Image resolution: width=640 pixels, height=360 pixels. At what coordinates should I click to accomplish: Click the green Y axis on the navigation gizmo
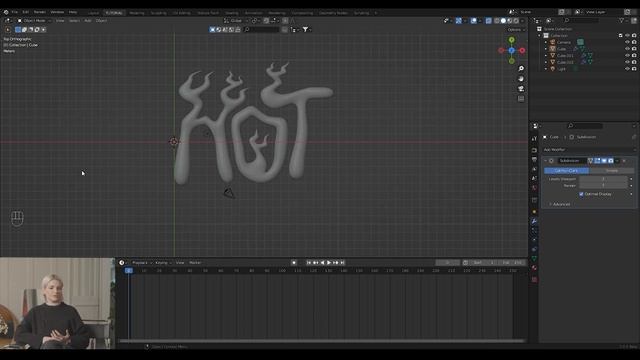511,40
